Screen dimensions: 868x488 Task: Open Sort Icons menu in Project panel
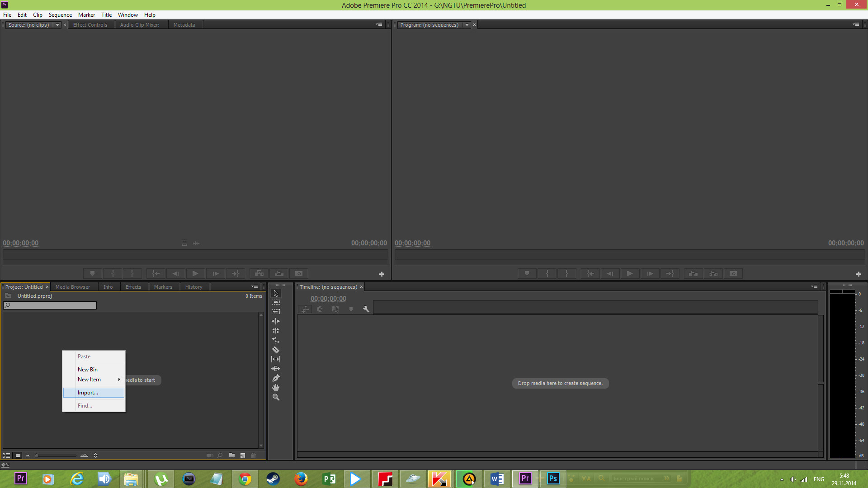pyautogui.click(x=95, y=455)
